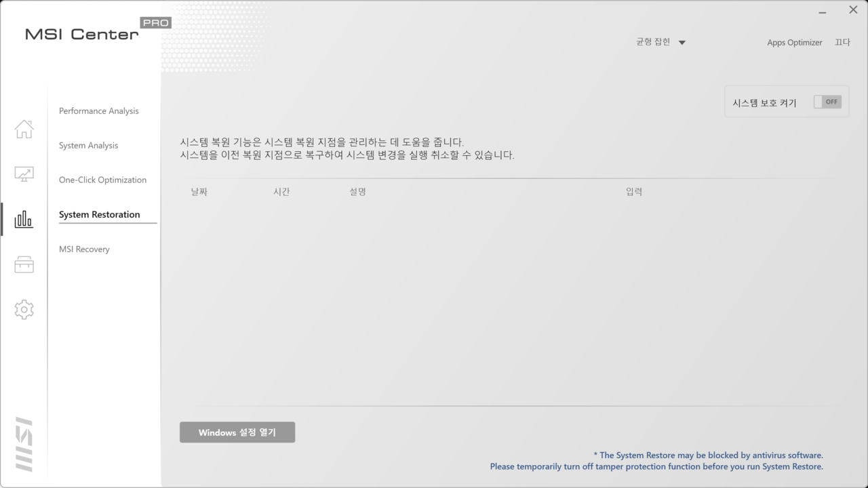Go to the One-Click Optimization tab
868x488 pixels.
[x=102, y=180]
